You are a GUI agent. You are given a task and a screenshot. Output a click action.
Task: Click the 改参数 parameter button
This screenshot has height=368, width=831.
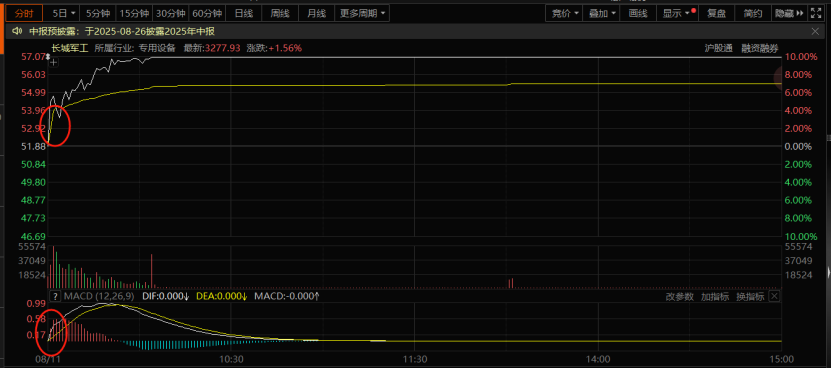(x=680, y=296)
